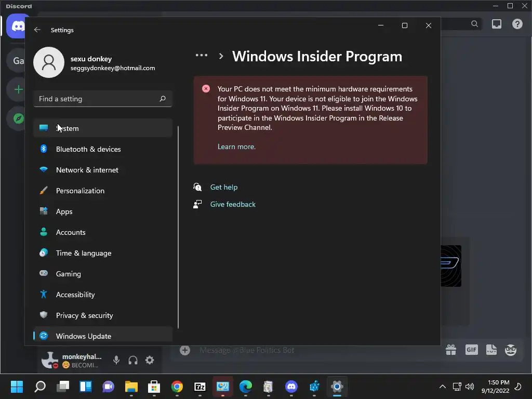Screen dimensions: 532x399
Task: Launch Microsoft Edge from taskbar
Action: pos(246,386)
